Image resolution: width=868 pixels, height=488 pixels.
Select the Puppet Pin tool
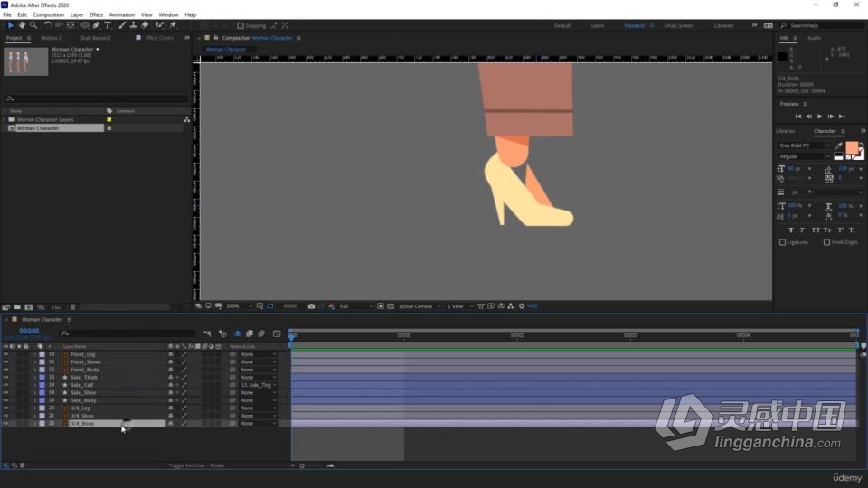pos(173,25)
